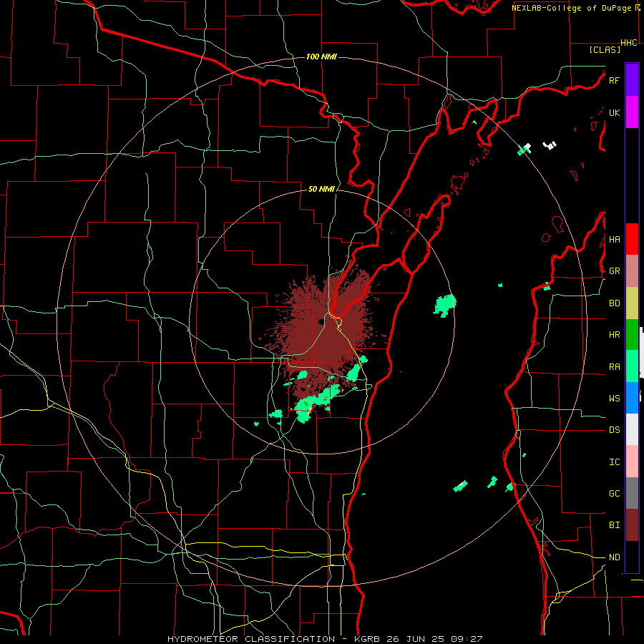Image resolution: width=644 pixels, height=644 pixels.
Task: Pick the dark green HR heavy rain swatch
Action: 632,335
